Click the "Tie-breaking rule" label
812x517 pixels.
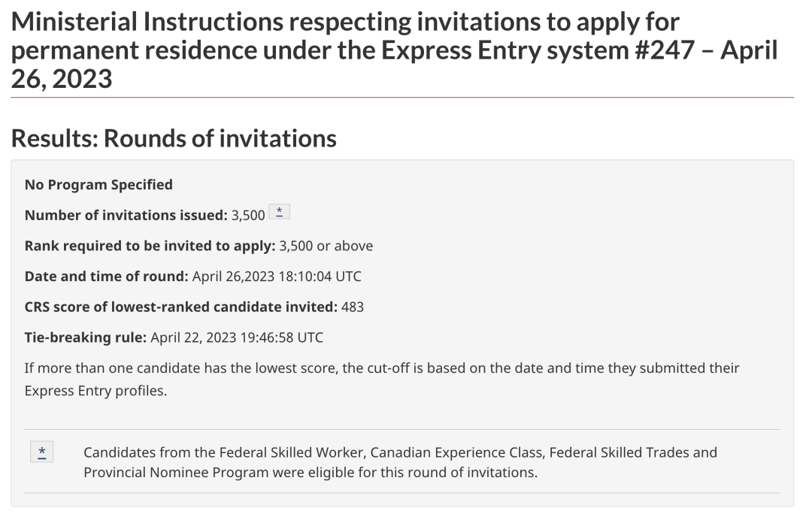[85, 337]
